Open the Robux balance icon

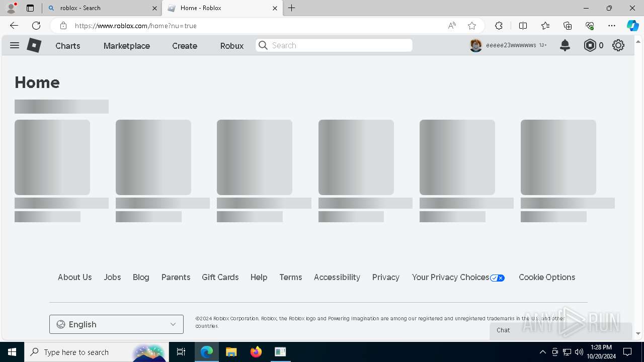coord(590,45)
